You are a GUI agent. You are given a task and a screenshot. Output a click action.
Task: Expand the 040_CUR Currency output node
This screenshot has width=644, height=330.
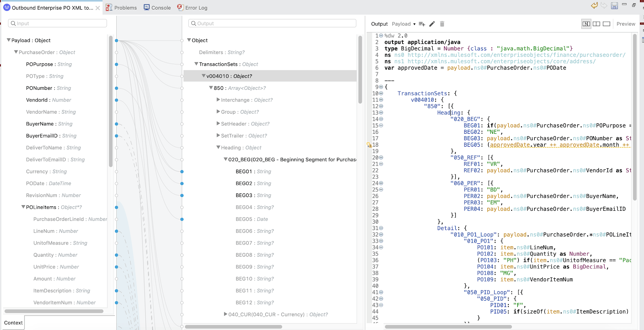click(x=225, y=314)
